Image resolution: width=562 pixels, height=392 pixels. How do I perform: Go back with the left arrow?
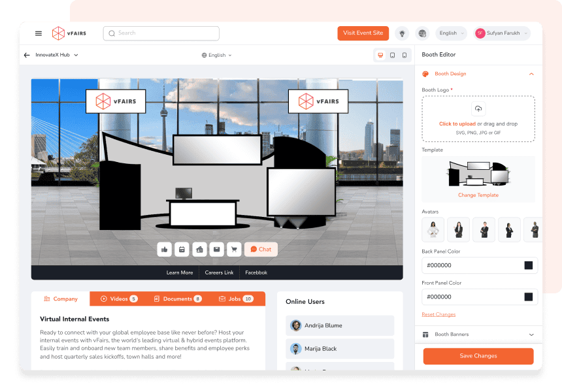tap(27, 55)
